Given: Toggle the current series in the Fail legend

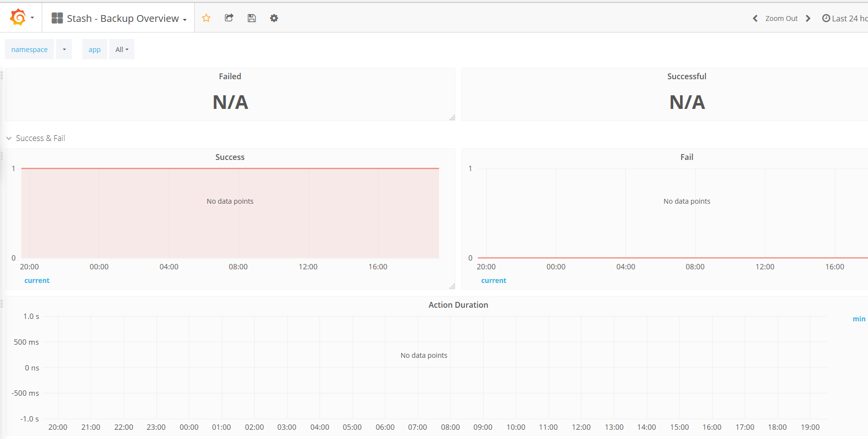Looking at the screenshot, I should pyautogui.click(x=494, y=280).
